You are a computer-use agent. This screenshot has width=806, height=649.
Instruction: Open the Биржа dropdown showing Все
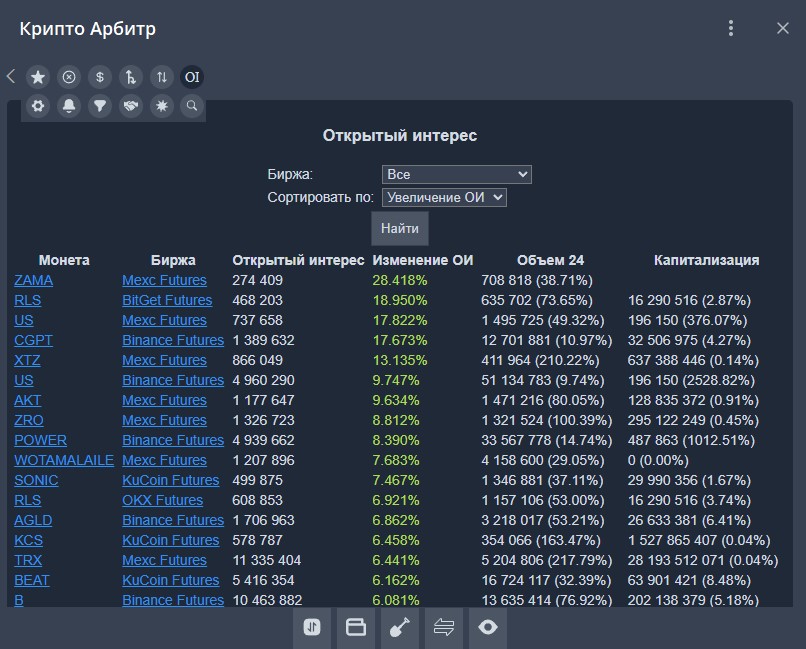(456, 174)
